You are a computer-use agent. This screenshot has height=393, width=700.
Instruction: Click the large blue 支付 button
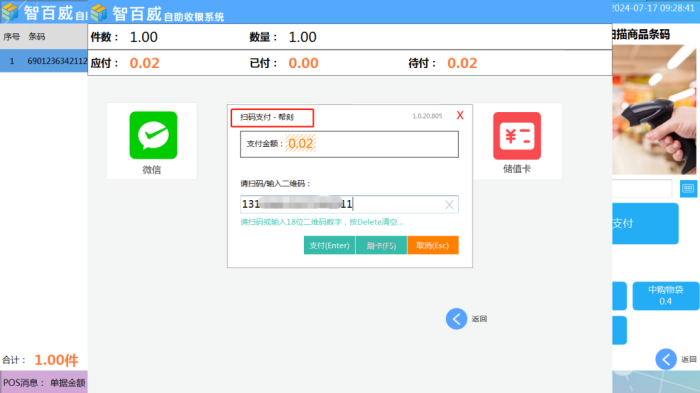(x=645, y=224)
